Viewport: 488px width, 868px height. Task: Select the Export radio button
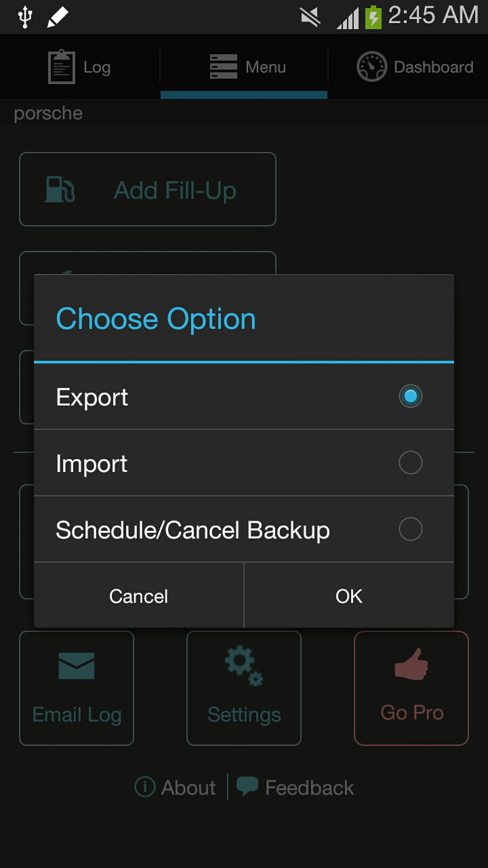[410, 396]
